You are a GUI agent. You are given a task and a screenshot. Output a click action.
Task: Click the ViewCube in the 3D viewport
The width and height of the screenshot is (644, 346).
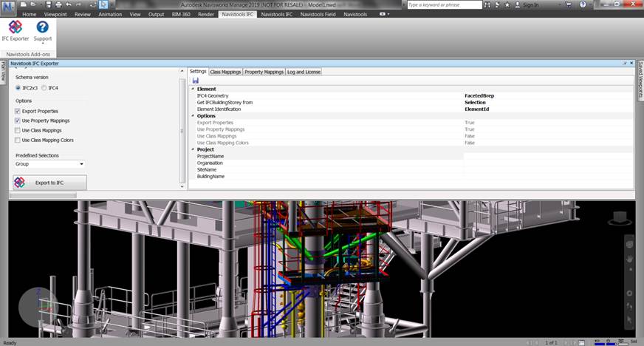point(620,218)
